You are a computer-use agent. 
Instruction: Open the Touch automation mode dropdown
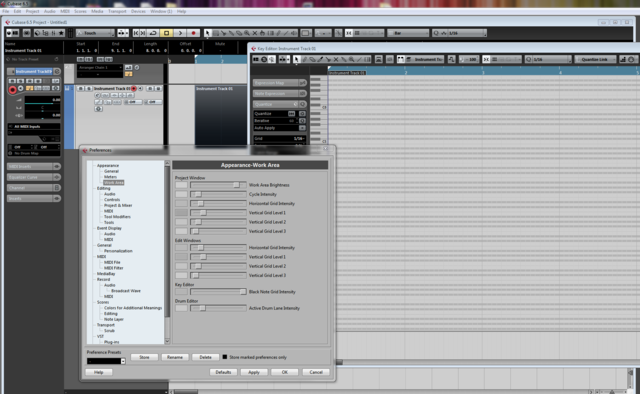tap(96, 33)
